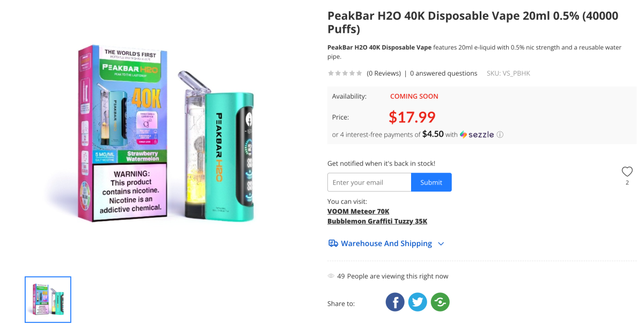Click the viewers eye icon next to 49
The height and width of the screenshot is (325, 644).
point(331,276)
